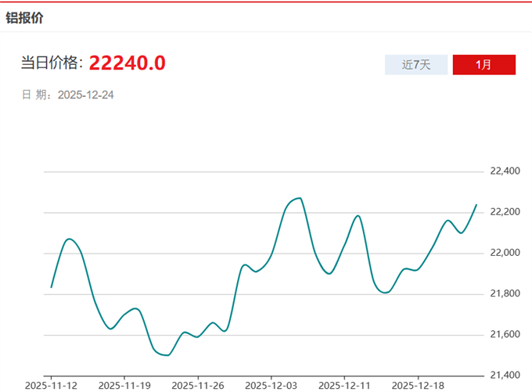Click the 22,200 y-axis label
Image resolution: width=532 pixels, height=392 pixels.
coord(505,212)
